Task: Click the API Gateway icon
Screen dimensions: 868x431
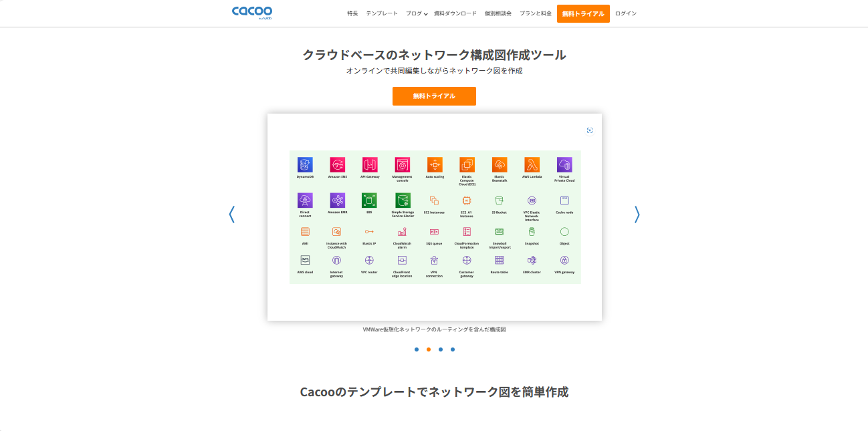Action: pos(370,164)
